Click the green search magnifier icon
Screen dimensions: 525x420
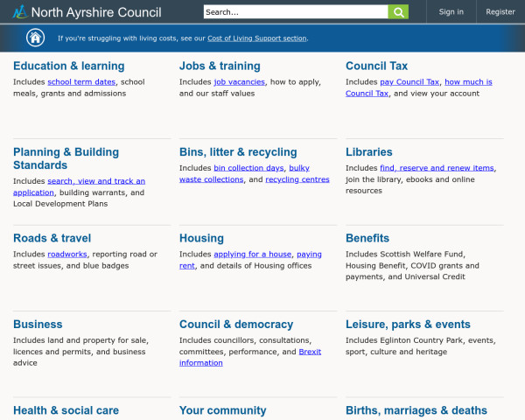point(398,12)
